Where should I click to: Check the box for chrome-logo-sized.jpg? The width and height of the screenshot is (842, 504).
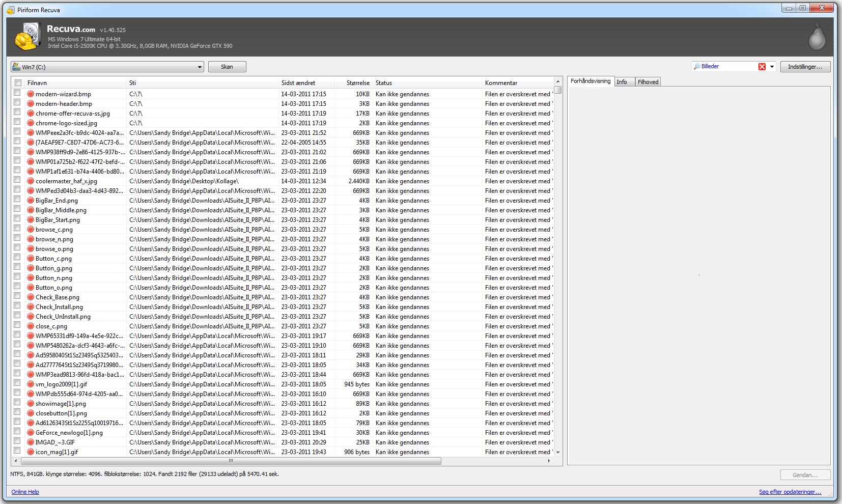point(17,122)
